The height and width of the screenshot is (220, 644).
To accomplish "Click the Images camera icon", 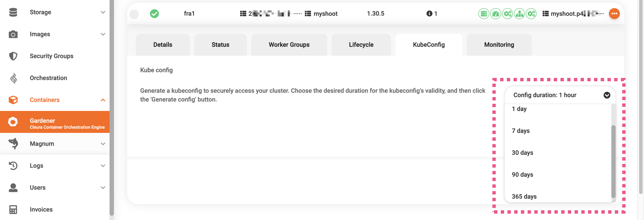I will pos(13,34).
